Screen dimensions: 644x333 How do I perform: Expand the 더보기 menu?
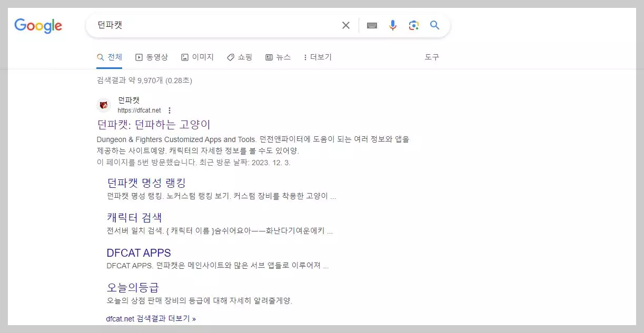(318, 57)
